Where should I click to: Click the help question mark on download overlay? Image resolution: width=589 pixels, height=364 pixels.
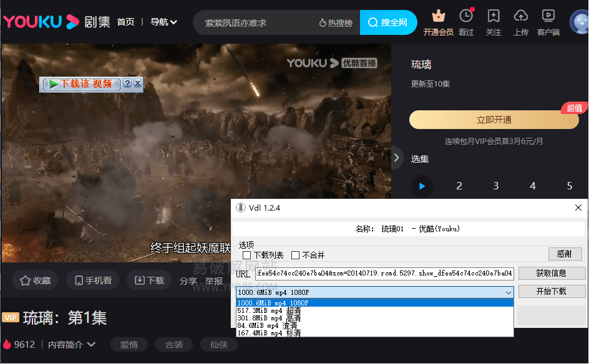[127, 84]
